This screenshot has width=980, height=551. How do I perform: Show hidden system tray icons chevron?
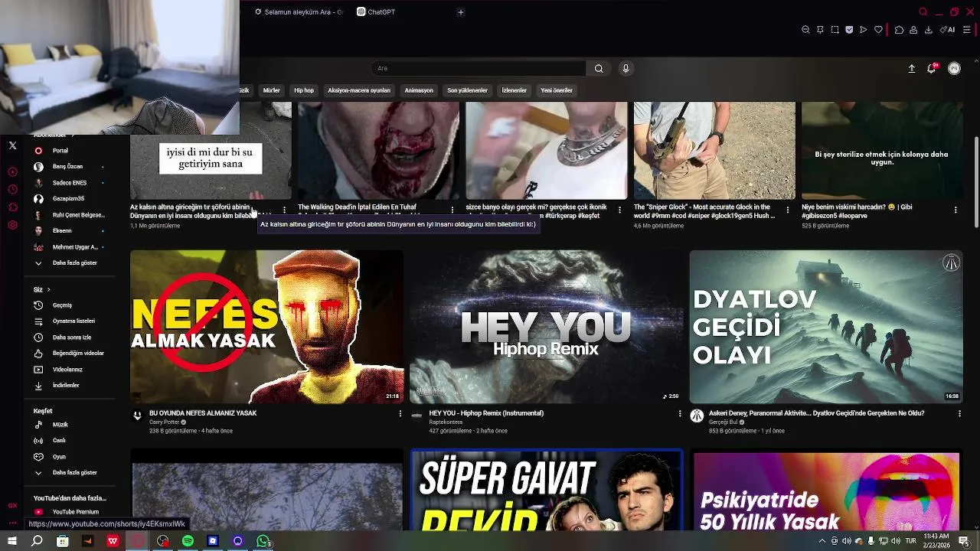pos(822,541)
